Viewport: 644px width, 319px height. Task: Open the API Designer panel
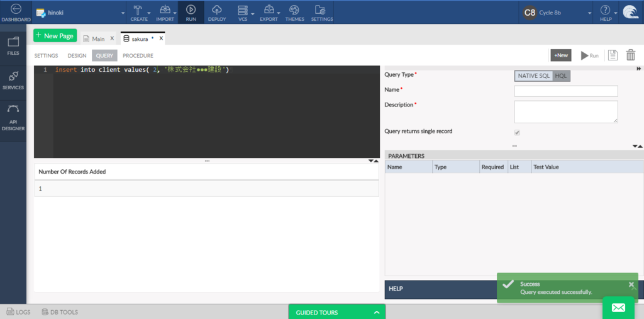(x=13, y=118)
